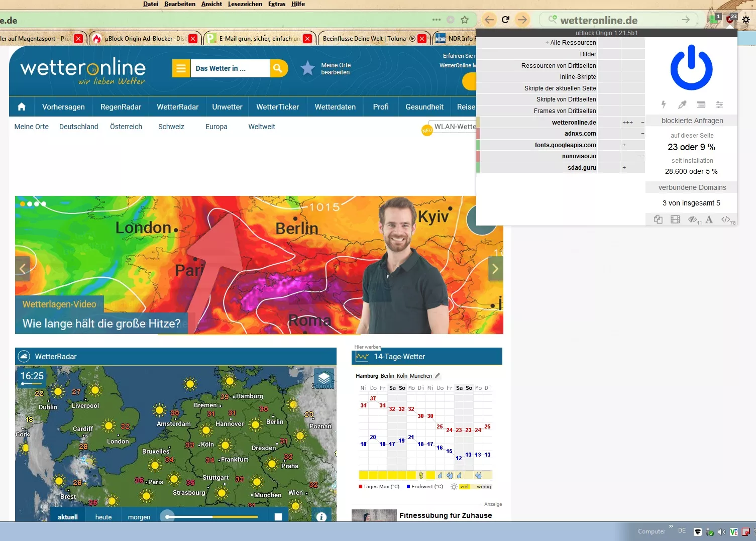
Task: Toggle large media element blocking
Action: (x=675, y=220)
